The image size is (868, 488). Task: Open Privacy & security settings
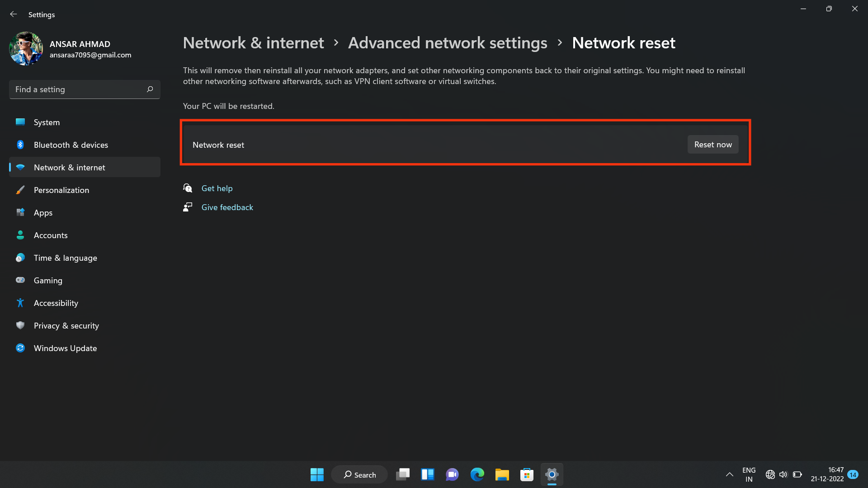66,325
